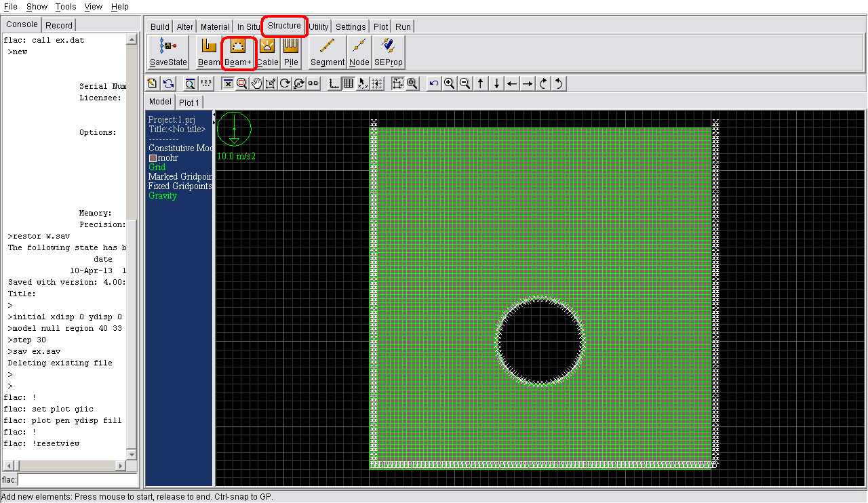This screenshot has height=503, width=868.
Task: Rotate view counterclockwise icon
Action: tap(559, 83)
